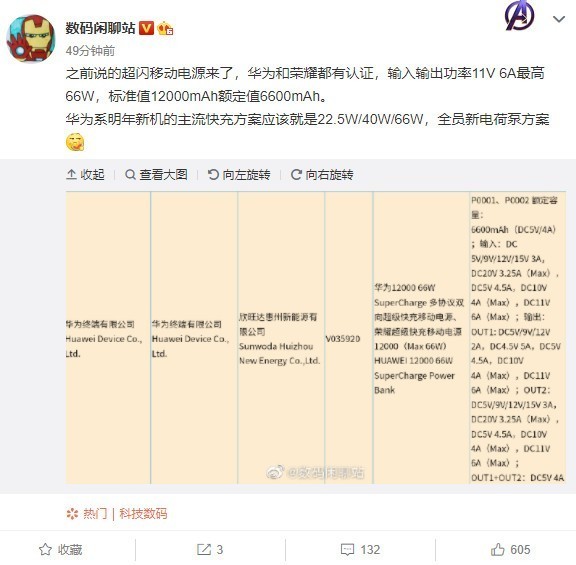Toggle the 收藏 star favorite
Viewport: 576px width, 565px height.
click(61, 550)
